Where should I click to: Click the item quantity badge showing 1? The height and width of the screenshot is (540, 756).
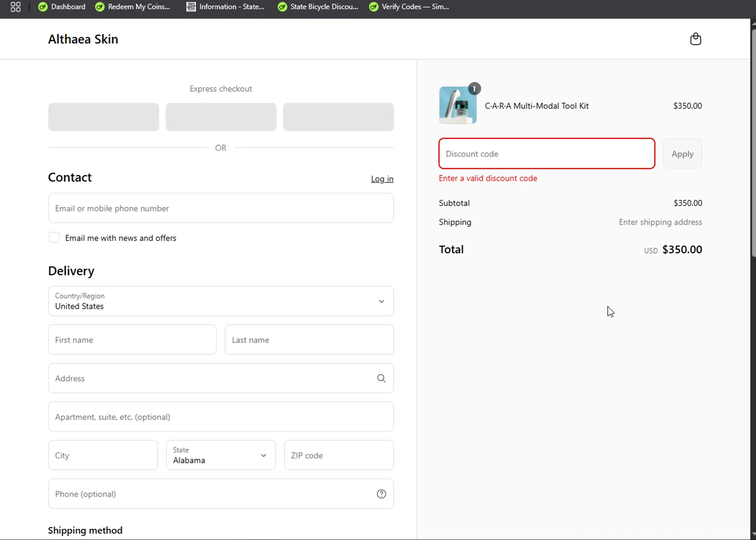click(474, 89)
